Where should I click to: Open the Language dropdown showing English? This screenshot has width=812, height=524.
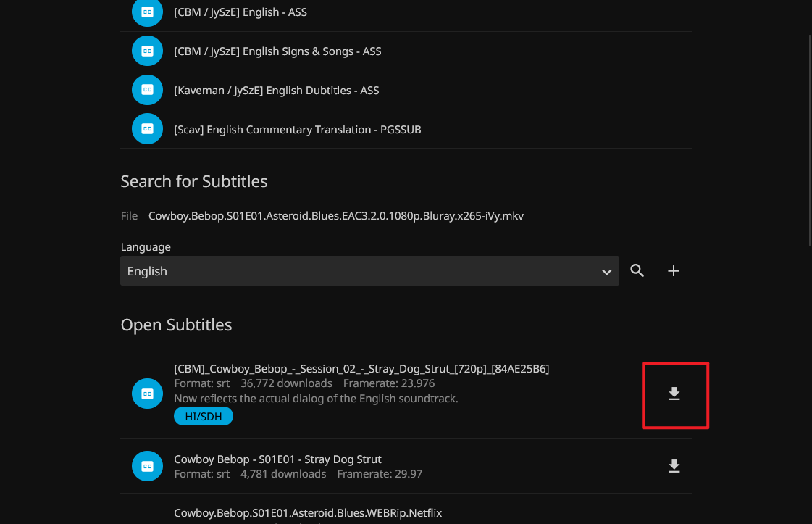[x=362, y=271]
